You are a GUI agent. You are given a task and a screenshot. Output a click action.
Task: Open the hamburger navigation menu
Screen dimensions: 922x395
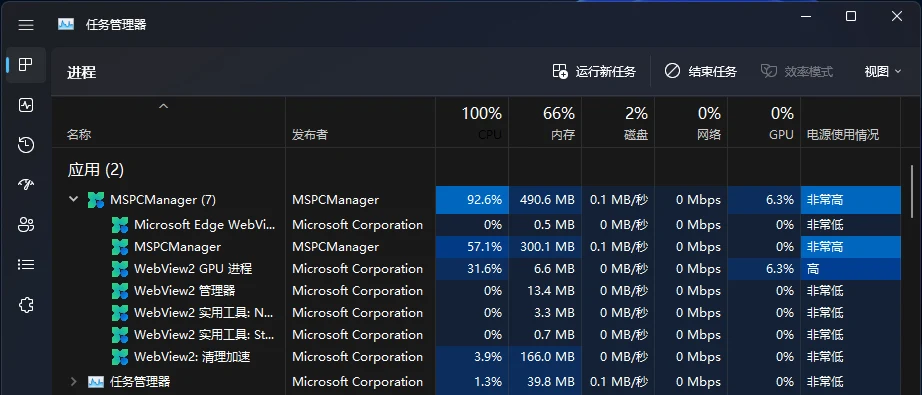coord(26,25)
